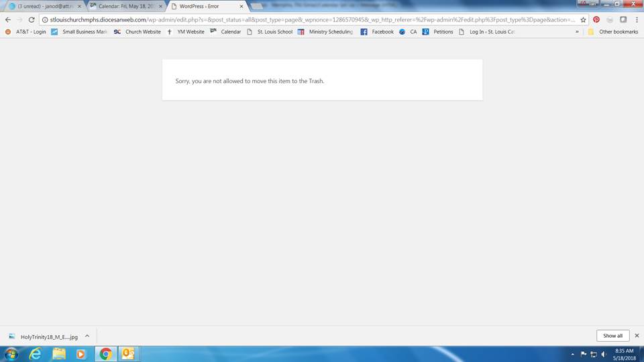644x362 pixels.
Task: Switch to the unread mail tab
Action: pos(44,6)
